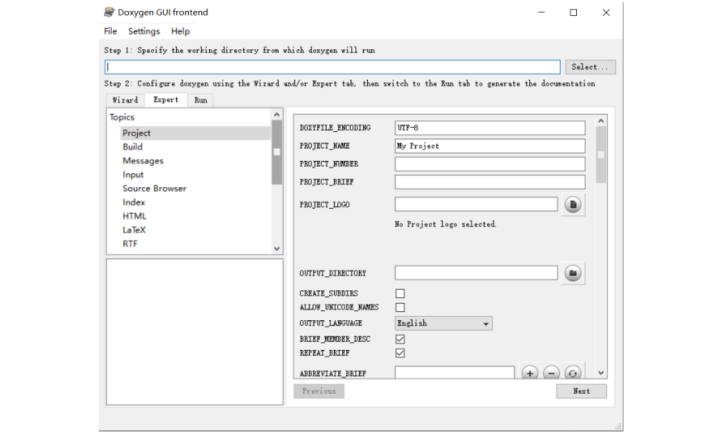Select the Input topic
The image size is (720, 432).
[133, 174]
